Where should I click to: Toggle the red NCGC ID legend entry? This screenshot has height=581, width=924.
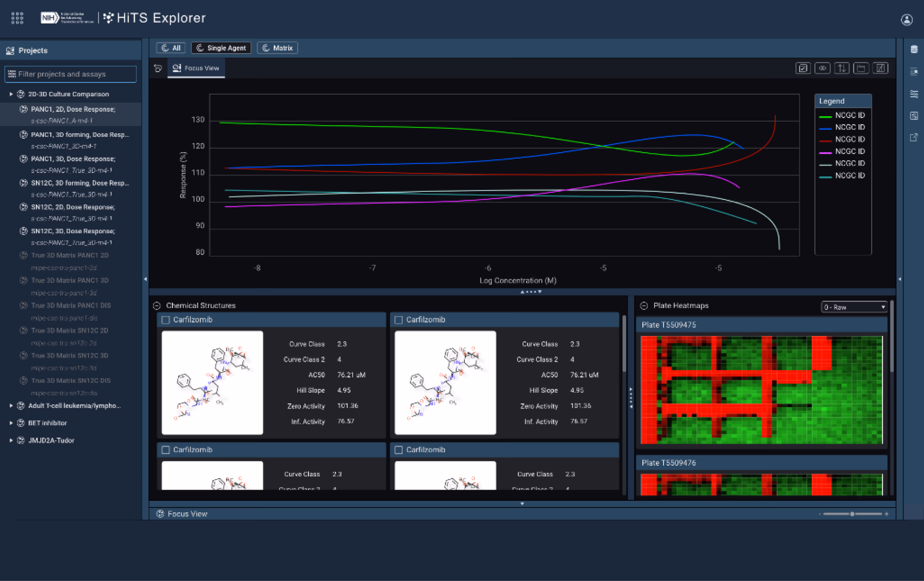(x=842, y=139)
